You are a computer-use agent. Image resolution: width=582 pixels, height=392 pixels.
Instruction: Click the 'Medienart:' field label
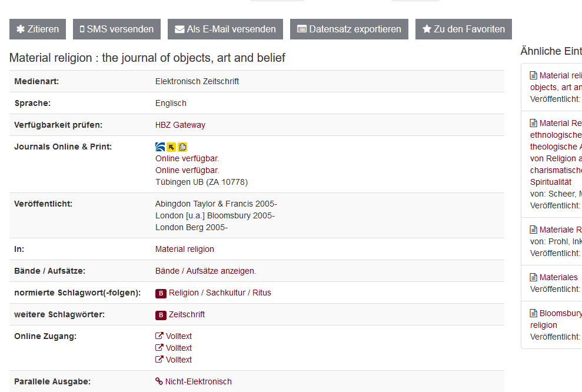36,82
